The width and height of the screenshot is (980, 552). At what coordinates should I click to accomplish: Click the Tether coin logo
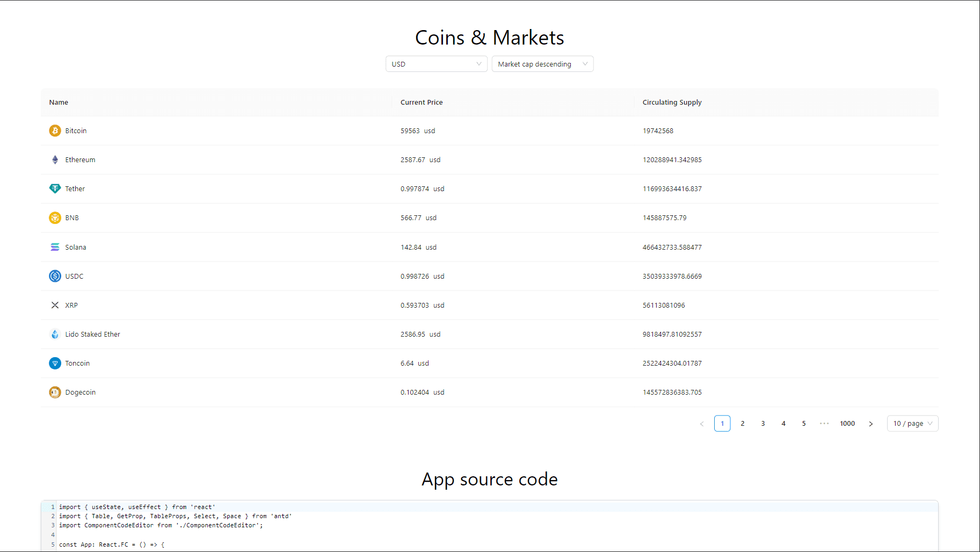point(55,188)
